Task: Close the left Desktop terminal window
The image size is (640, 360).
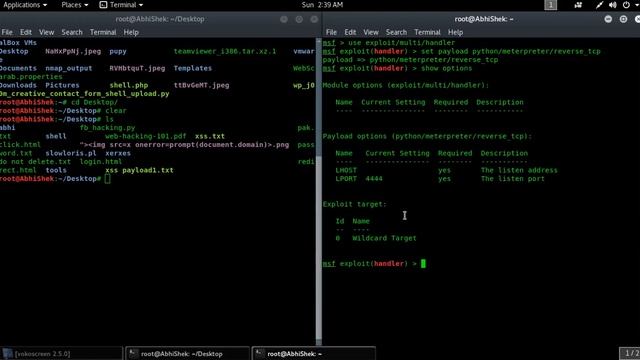Action: point(314,19)
